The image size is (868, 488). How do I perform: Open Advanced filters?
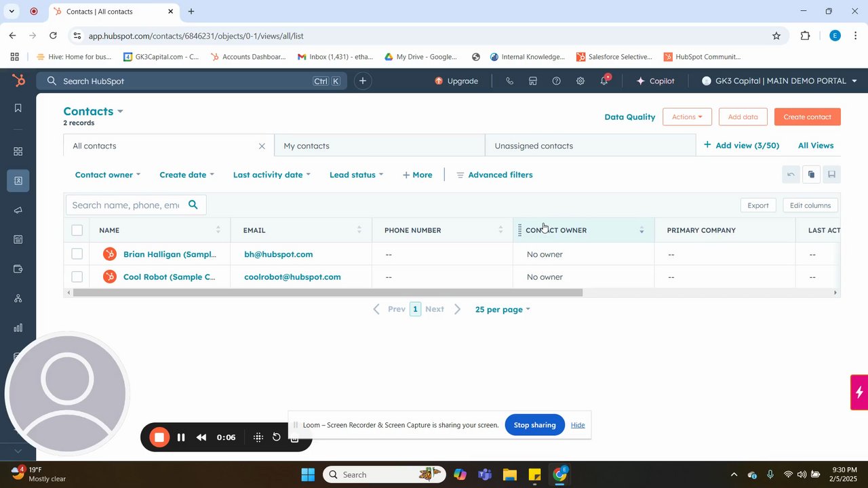(x=494, y=175)
